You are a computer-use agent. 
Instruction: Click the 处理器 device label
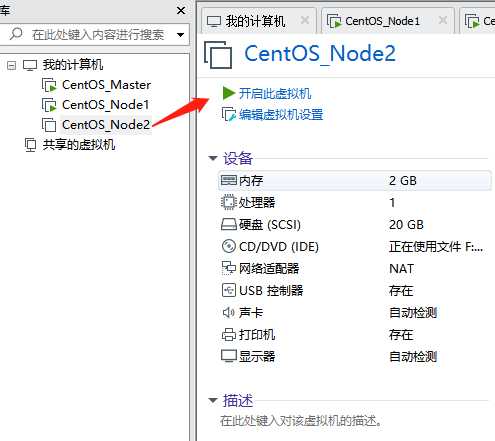tap(257, 202)
